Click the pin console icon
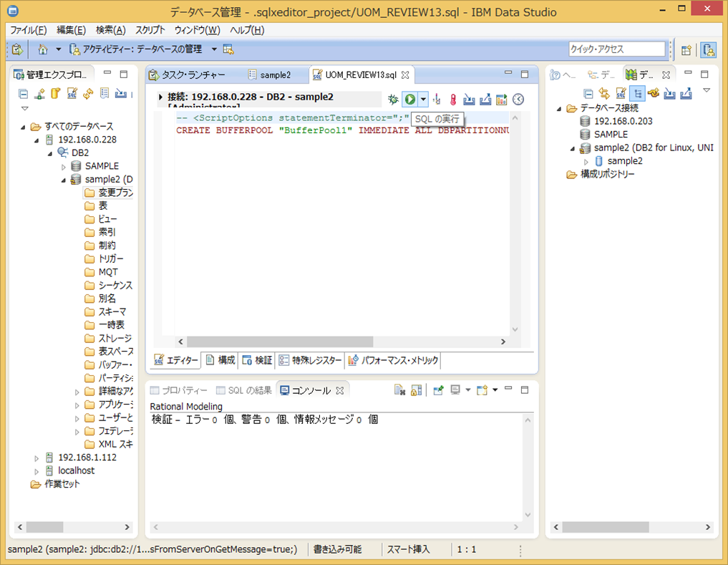 click(438, 390)
